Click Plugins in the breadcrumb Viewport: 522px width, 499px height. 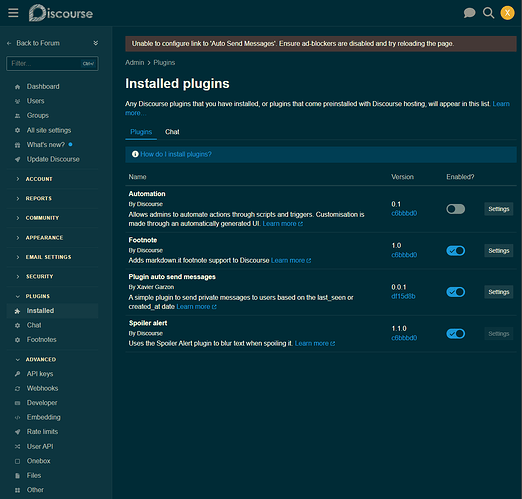[164, 63]
